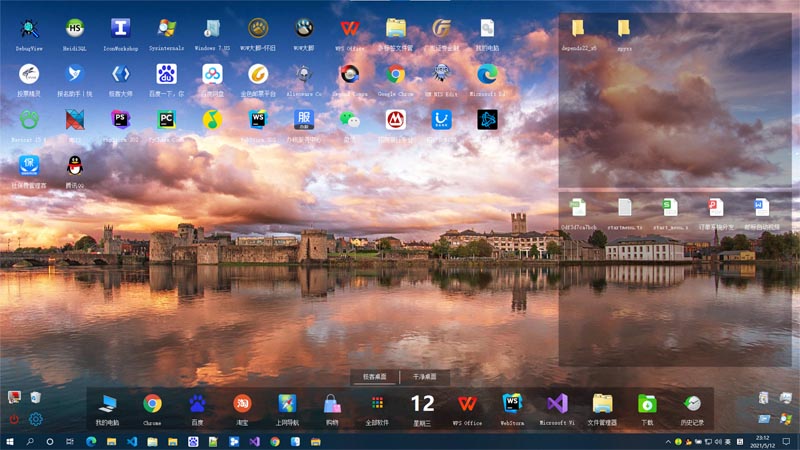Viewport: 800px width, 450px height.
Task: Open the depends22_x86 folder
Action: pos(579,30)
